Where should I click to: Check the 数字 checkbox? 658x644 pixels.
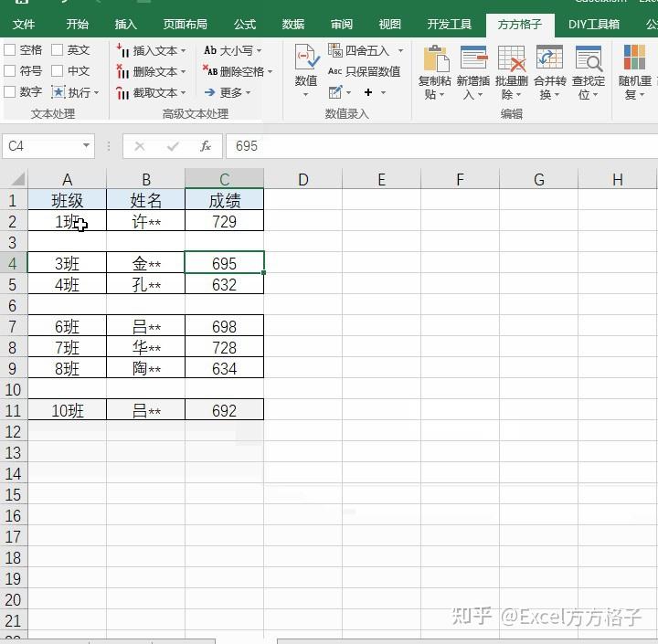pyautogui.click(x=10, y=92)
